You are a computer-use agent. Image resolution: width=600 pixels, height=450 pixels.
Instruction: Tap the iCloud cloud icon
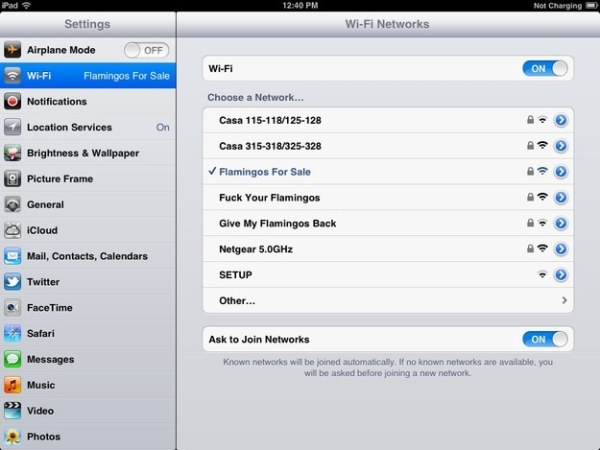point(12,230)
